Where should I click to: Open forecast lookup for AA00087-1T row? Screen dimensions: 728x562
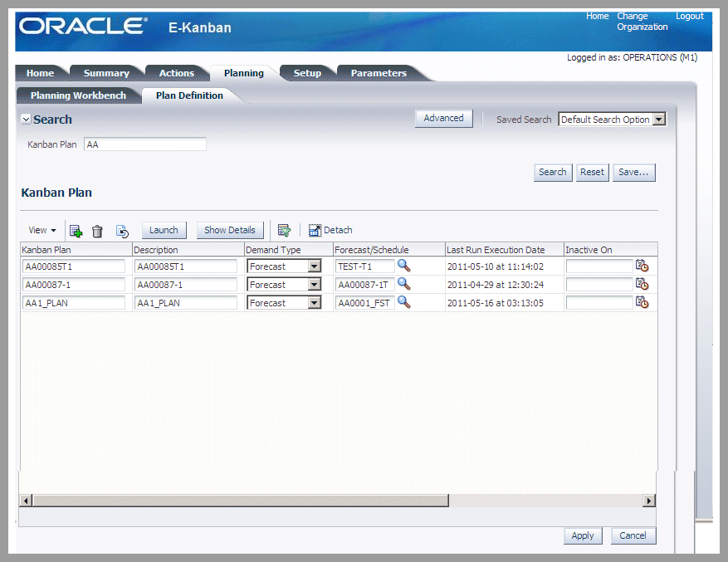point(404,284)
